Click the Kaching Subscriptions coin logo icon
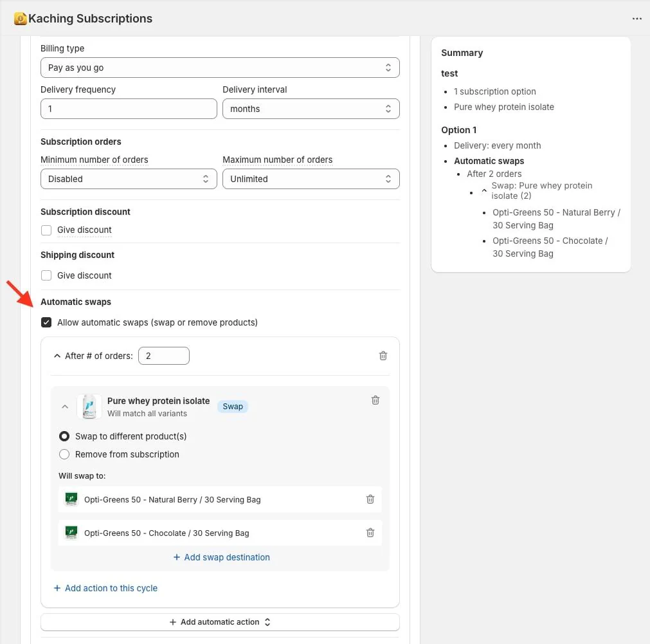The width and height of the screenshot is (650, 644). (21, 19)
